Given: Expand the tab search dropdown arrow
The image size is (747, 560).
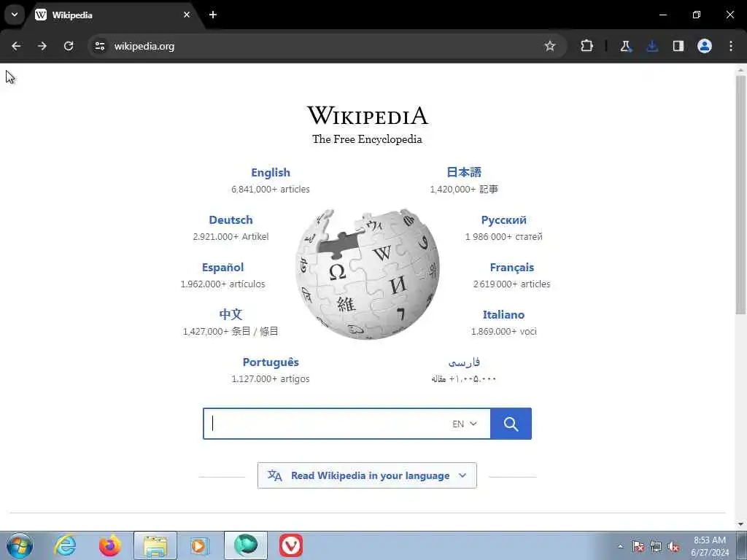Looking at the screenshot, I should (x=15, y=15).
